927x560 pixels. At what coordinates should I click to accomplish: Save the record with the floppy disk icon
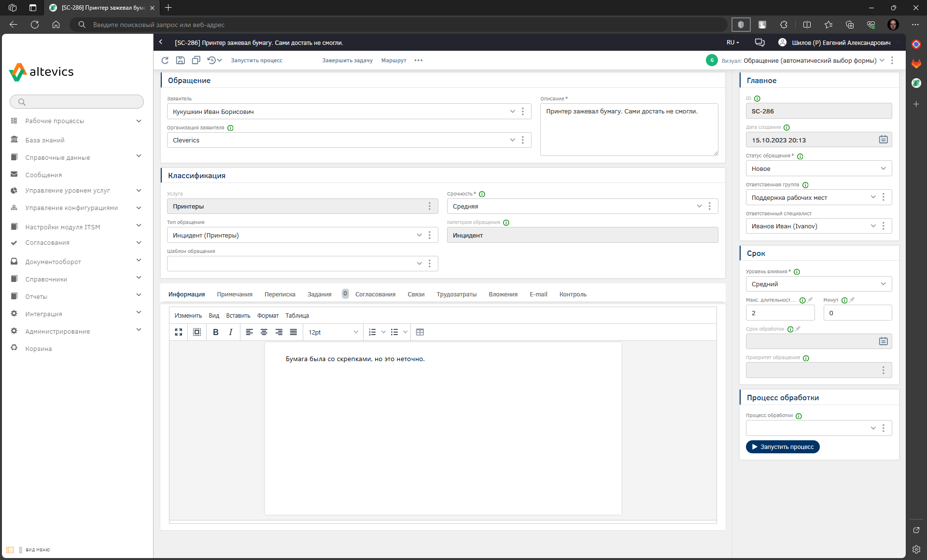point(180,60)
